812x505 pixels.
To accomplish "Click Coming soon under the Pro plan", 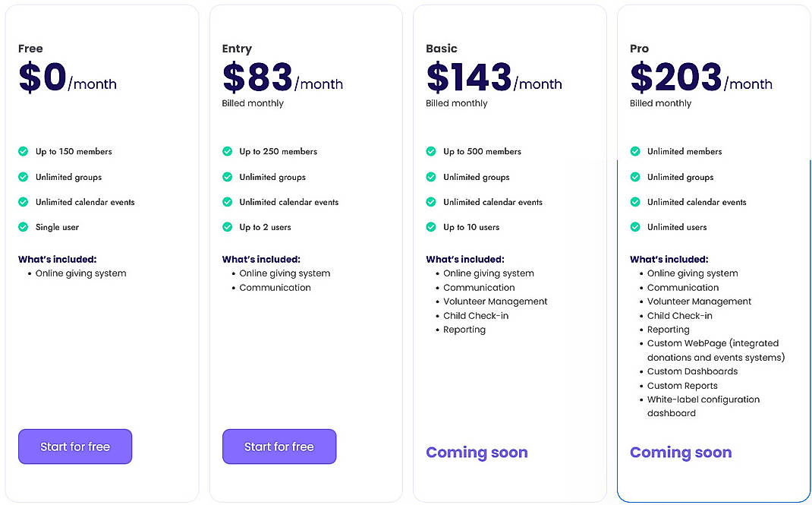I will pos(681,452).
